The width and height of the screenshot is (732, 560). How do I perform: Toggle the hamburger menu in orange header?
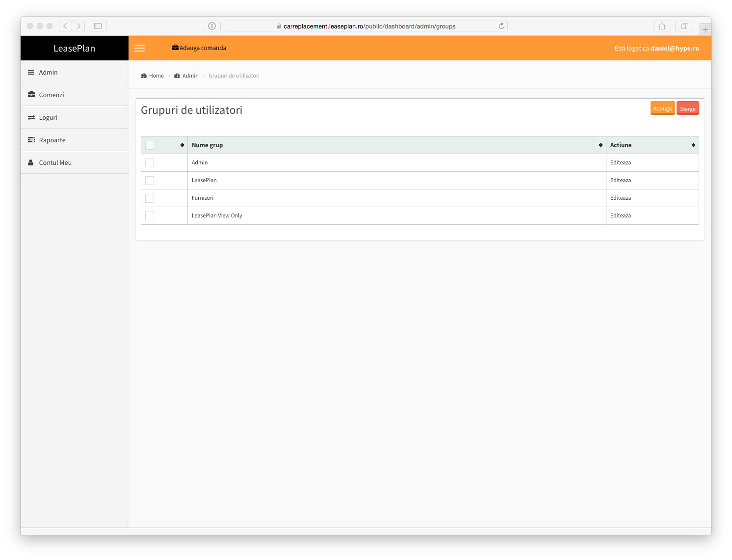[x=139, y=48]
